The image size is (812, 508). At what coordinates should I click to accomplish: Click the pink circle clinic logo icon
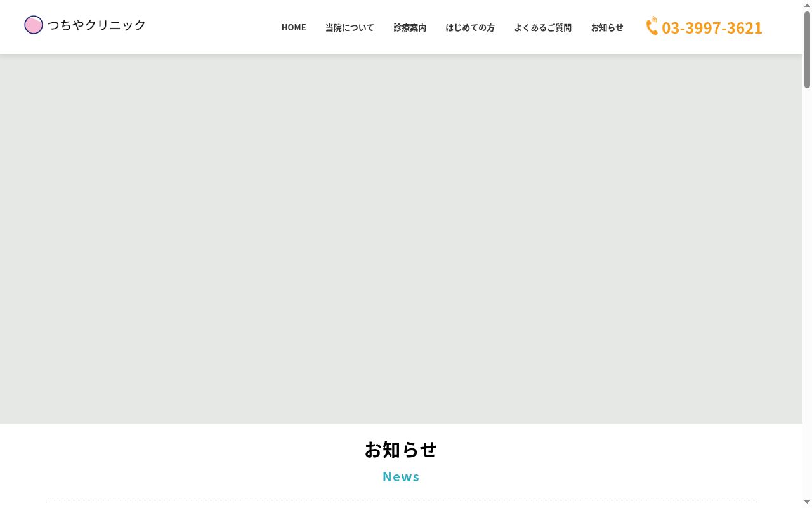(34, 25)
